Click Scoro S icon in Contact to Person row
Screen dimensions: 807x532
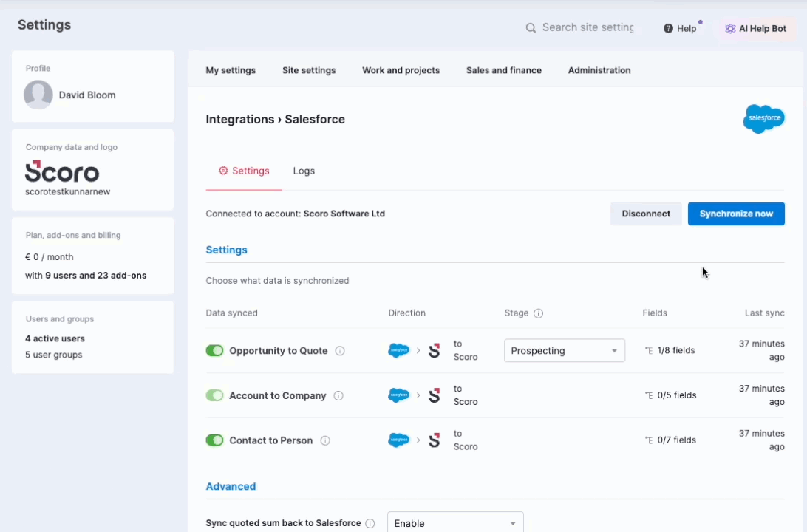435,440
